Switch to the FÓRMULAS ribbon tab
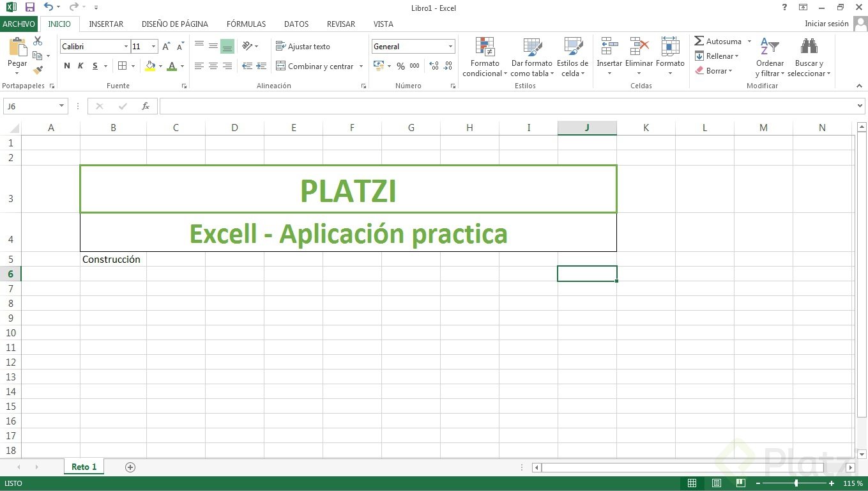Screen dimensions: 868x491 click(246, 24)
